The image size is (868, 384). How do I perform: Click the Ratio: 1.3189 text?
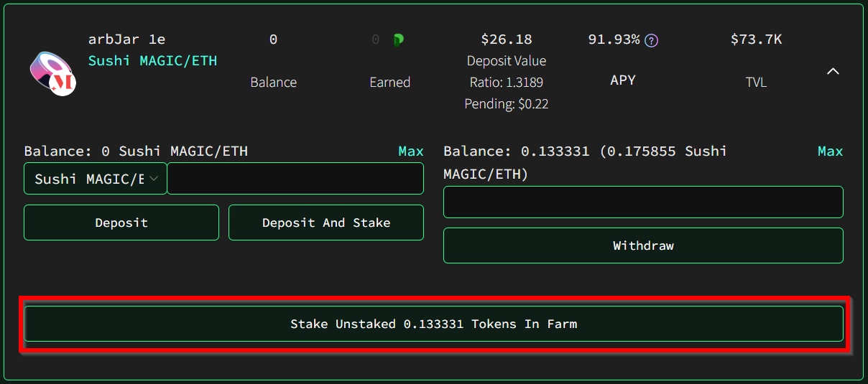[x=507, y=83]
